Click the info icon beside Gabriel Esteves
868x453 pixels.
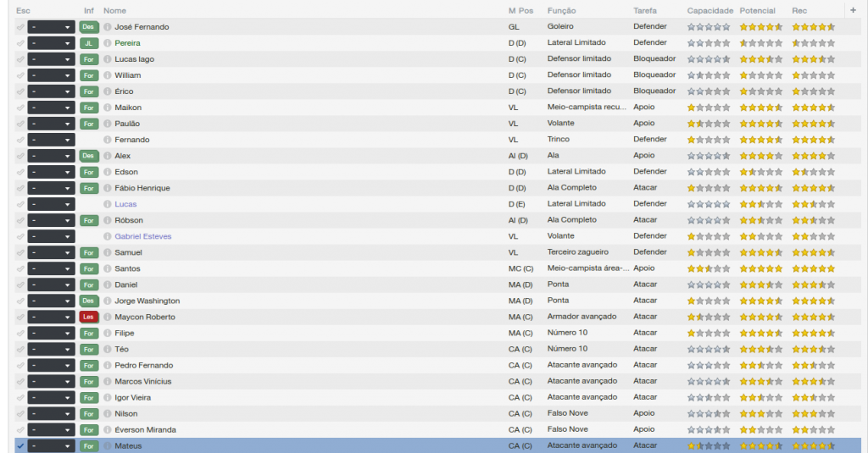pos(108,236)
